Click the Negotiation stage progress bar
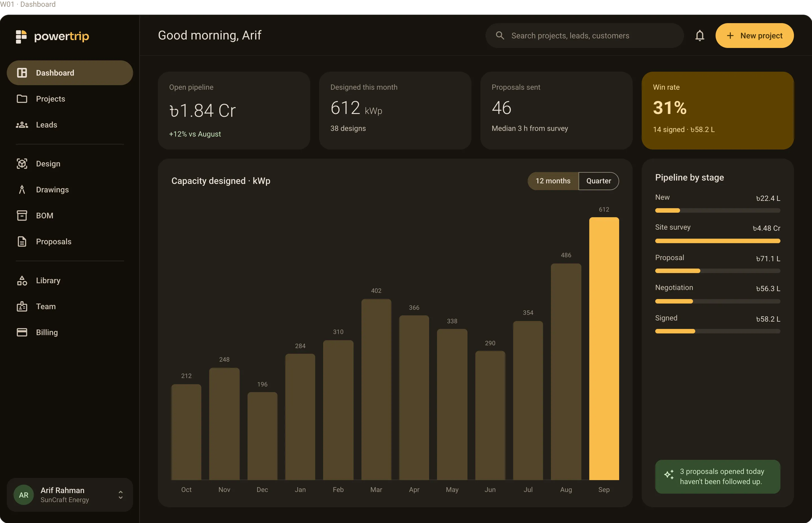This screenshot has width=812, height=523. (718, 301)
